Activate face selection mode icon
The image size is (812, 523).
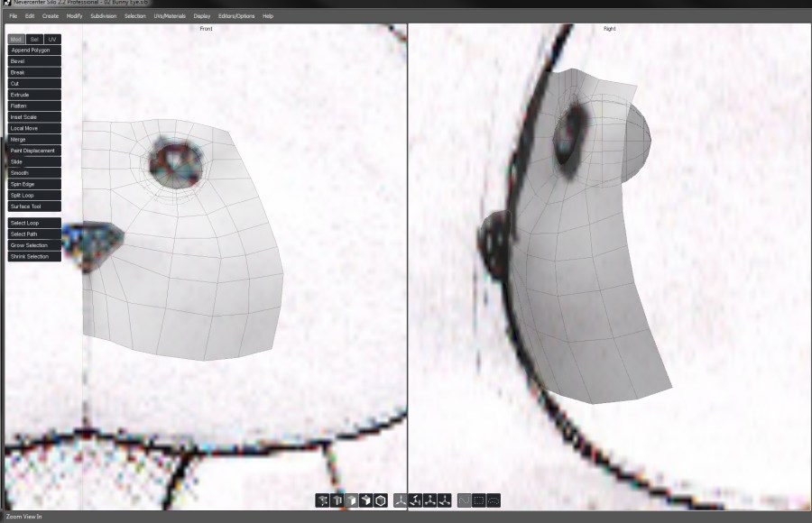pyautogui.click(x=351, y=500)
